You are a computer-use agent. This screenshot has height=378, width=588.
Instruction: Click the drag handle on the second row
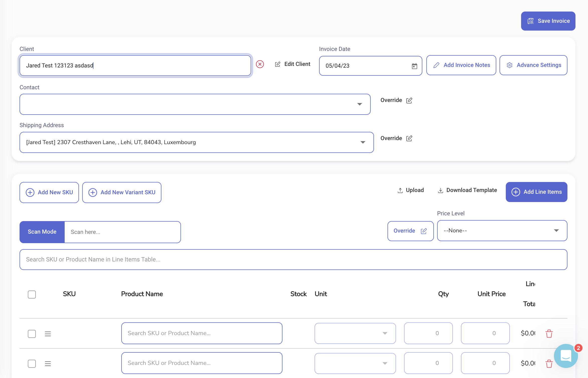(48, 363)
